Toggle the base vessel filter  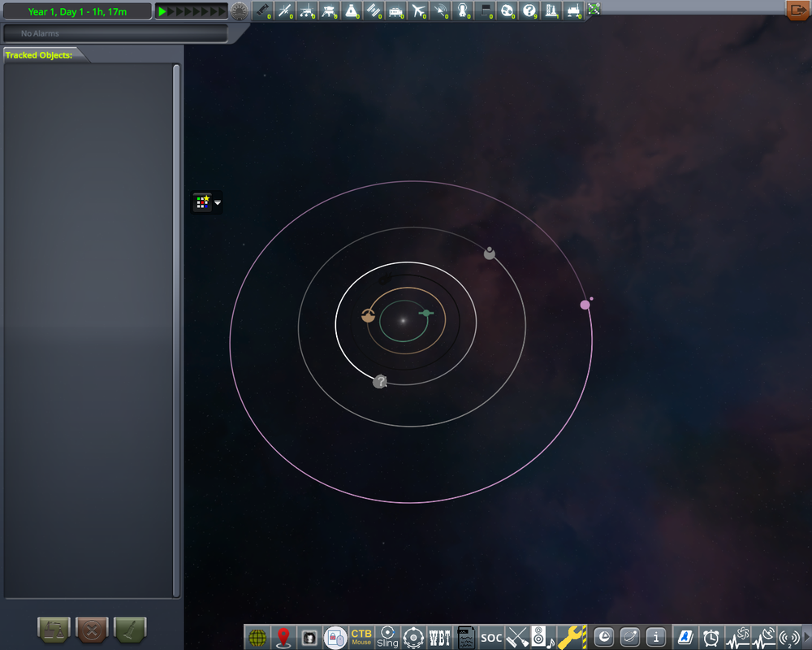click(x=396, y=11)
